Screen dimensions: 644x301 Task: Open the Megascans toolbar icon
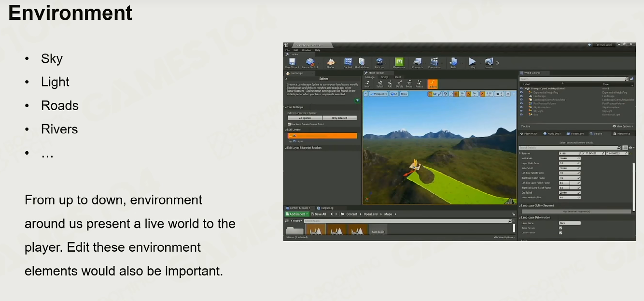click(399, 62)
